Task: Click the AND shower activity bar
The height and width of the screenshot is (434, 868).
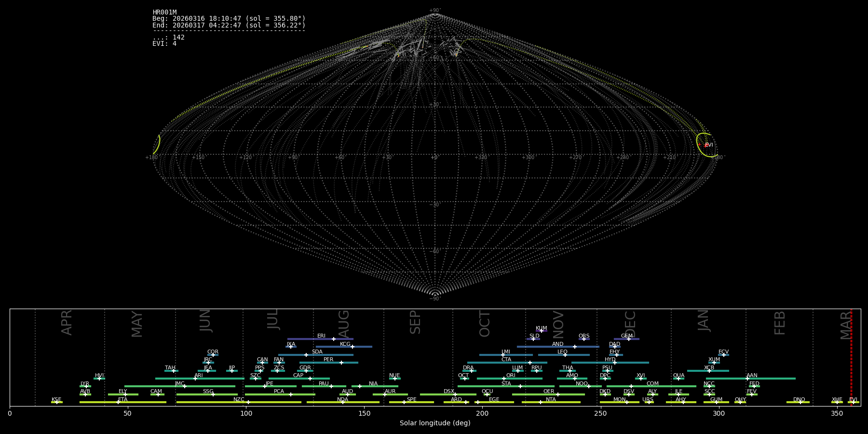Action: 558,347
